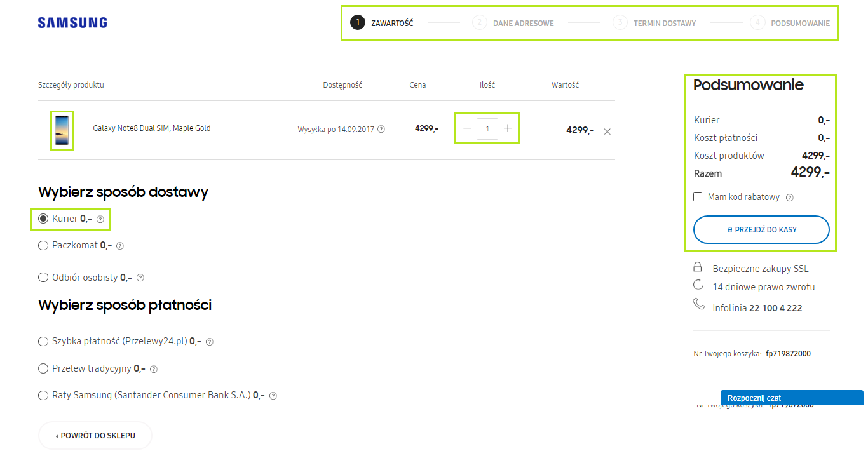
Task: Click the Samsung logo
Action: pos(72,23)
